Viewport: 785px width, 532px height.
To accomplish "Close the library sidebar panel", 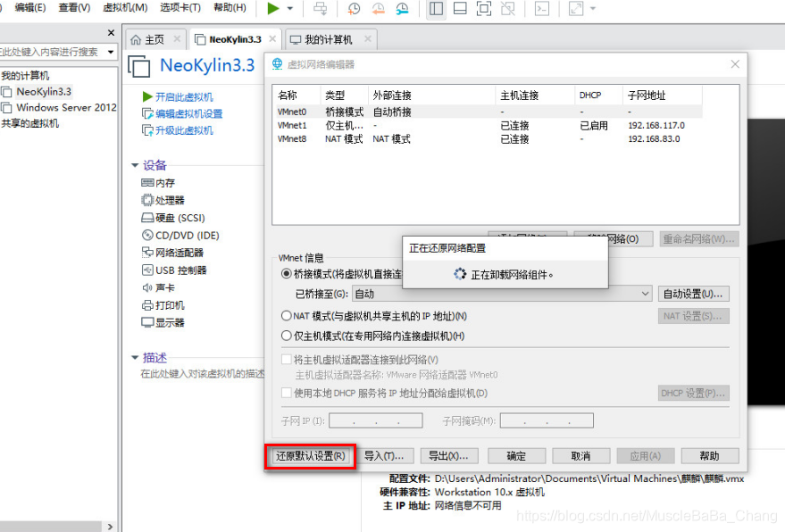I will (x=111, y=33).
